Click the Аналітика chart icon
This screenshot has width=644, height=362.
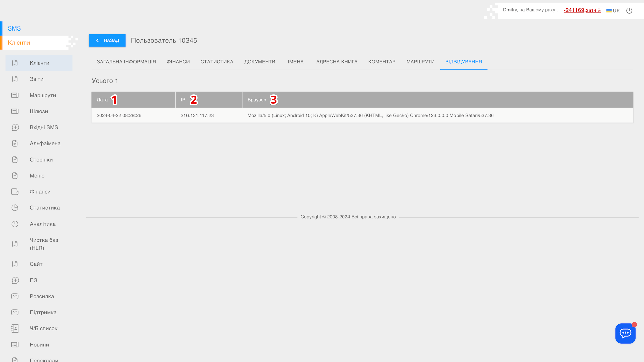[15, 224]
